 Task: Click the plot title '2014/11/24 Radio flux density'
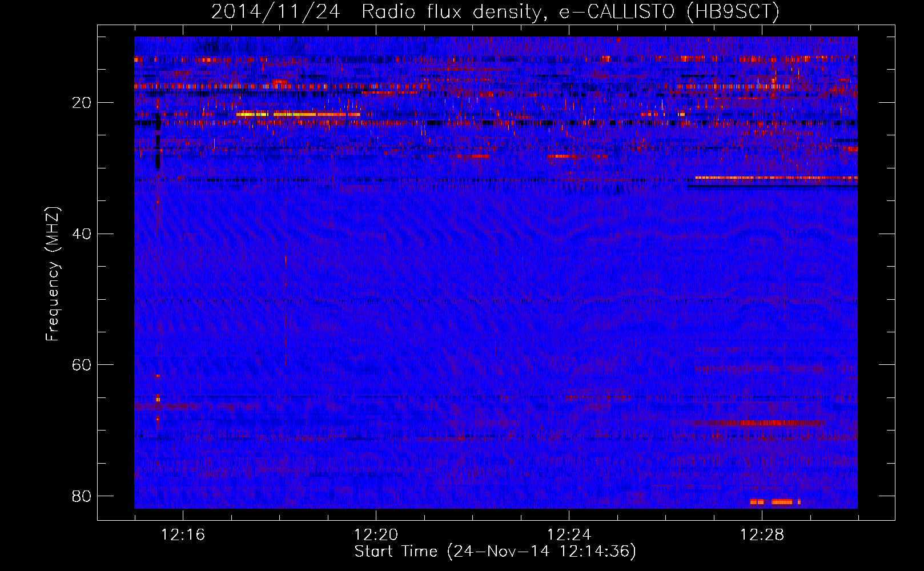pyautogui.click(x=495, y=11)
